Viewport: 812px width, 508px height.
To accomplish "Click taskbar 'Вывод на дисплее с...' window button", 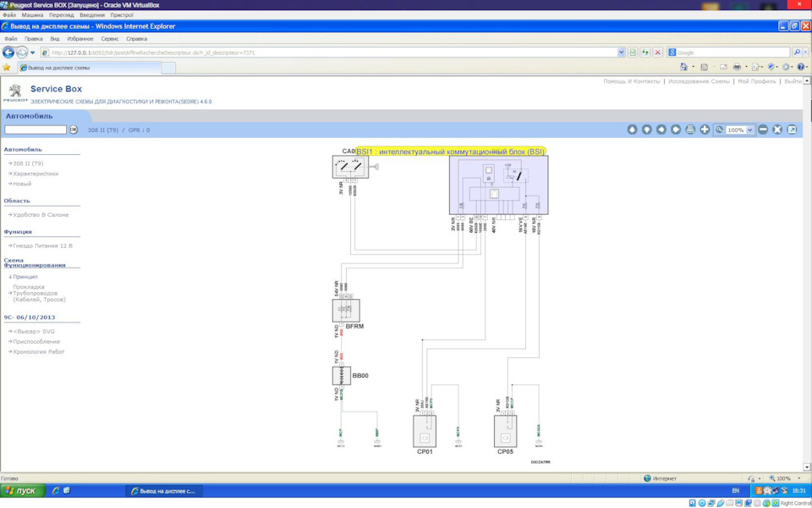I will [x=164, y=490].
